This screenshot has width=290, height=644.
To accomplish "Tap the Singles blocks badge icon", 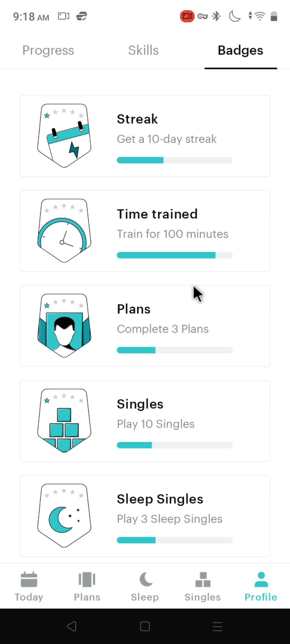I will (64, 421).
